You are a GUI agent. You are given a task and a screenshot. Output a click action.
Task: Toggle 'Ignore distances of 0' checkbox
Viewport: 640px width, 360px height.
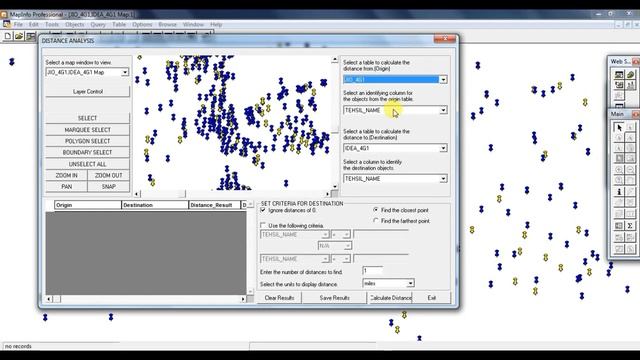pos(263,210)
